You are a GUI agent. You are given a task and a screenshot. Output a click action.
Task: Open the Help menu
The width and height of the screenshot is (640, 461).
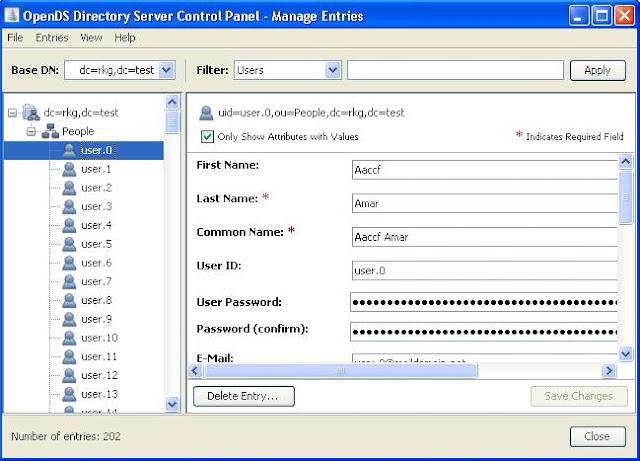124,38
